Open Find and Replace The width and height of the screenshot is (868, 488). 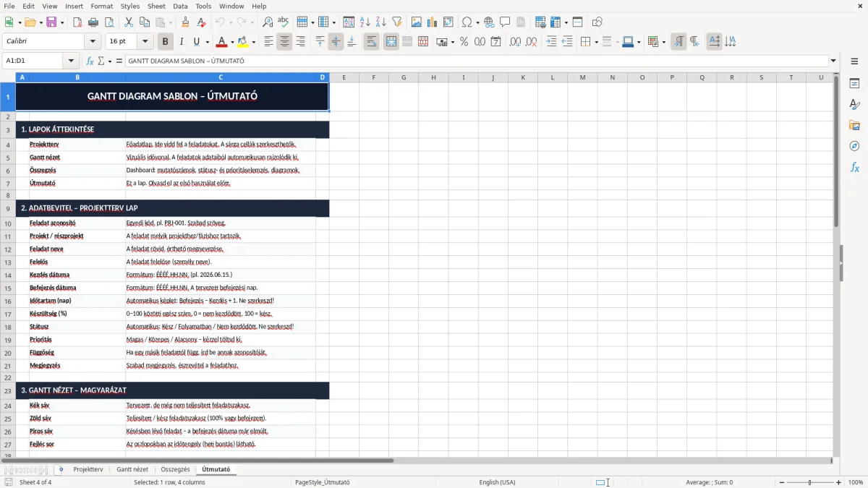click(x=268, y=22)
